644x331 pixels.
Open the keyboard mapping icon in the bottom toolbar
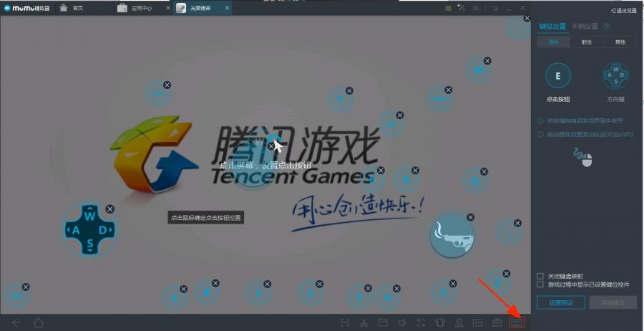(517, 323)
